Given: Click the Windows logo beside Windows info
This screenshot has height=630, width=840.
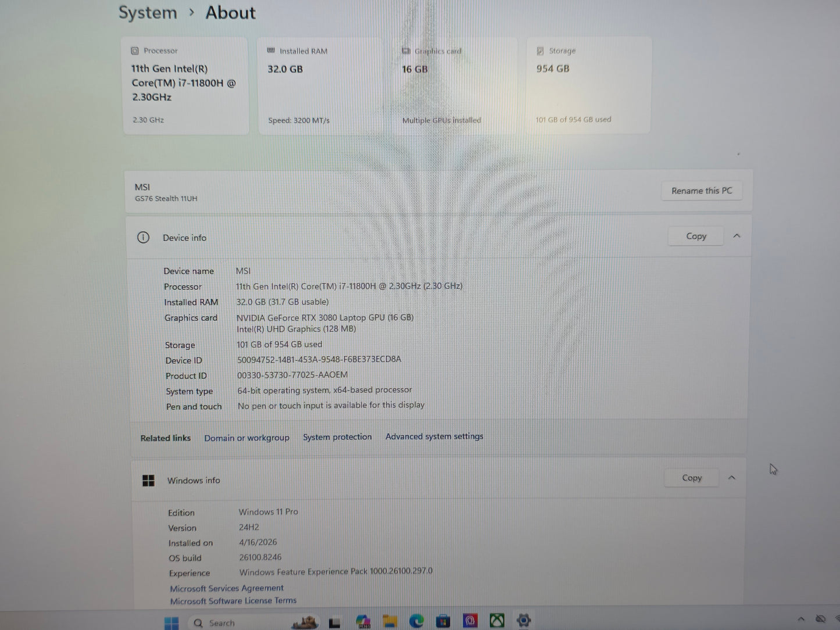Looking at the screenshot, I should point(149,481).
